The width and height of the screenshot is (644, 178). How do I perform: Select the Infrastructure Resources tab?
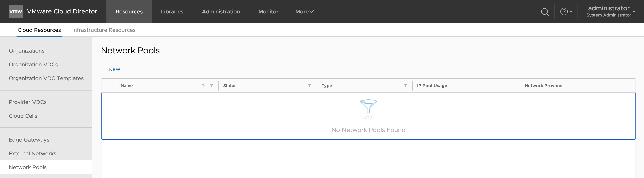coord(104,30)
